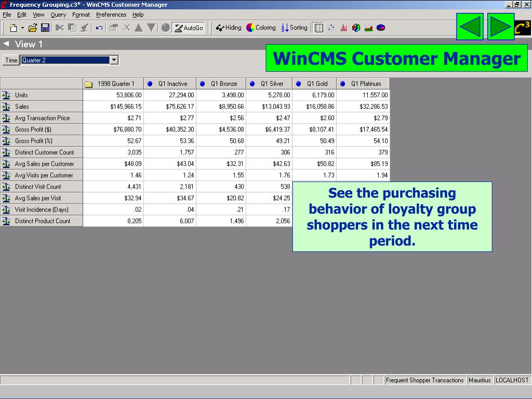This screenshot has width=532, height=399.
Task: Click the Copy icon in toolbar
Action: coord(72,28)
